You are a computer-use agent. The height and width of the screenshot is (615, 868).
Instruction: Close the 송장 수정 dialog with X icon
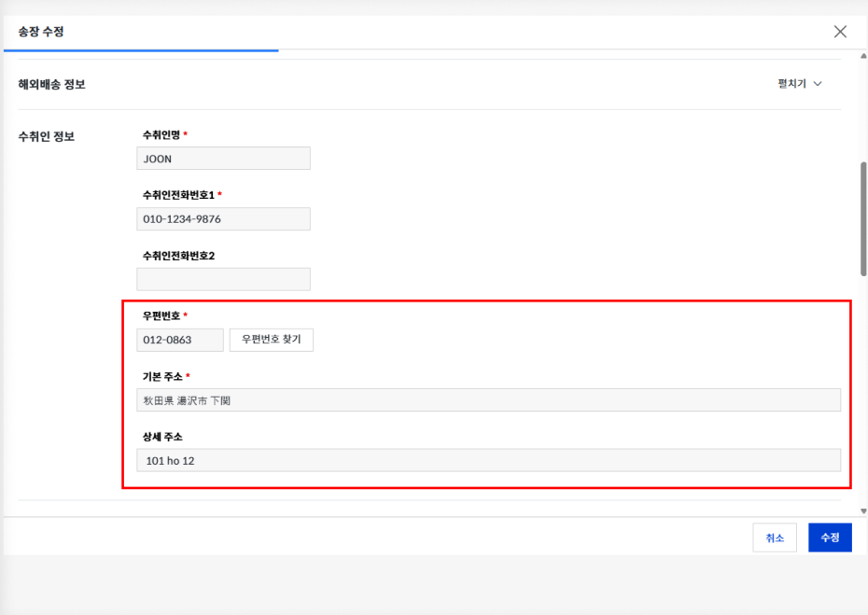[840, 32]
